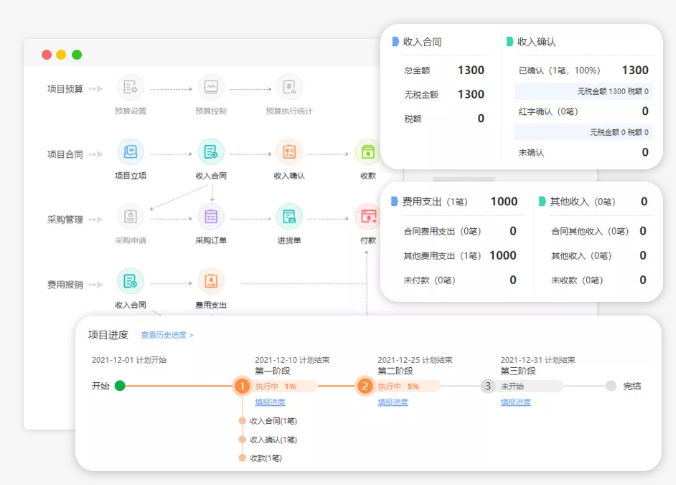
Task: Click the 无税金额 1300 税额 0 highlighted strip
Action: pyautogui.click(x=584, y=91)
